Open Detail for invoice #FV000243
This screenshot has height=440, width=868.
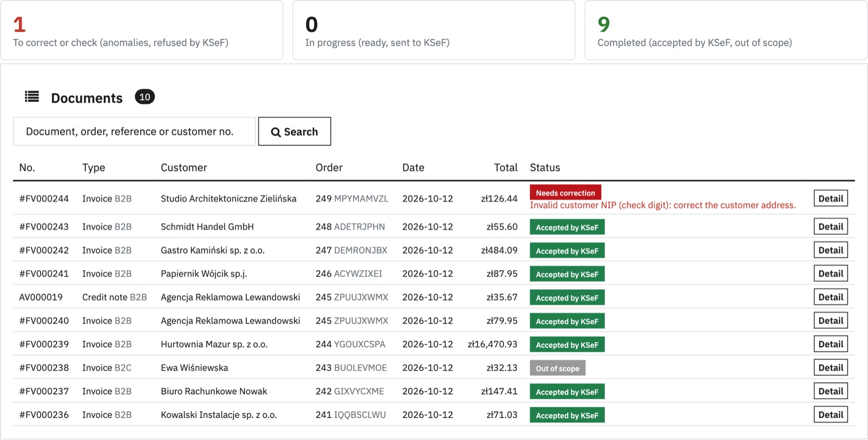(x=831, y=227)
